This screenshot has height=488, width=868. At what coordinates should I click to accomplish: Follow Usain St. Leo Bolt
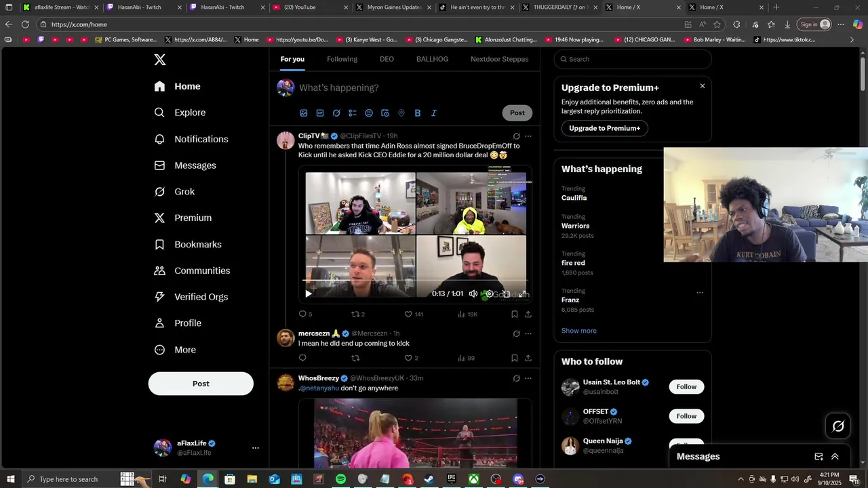(686, 387)
